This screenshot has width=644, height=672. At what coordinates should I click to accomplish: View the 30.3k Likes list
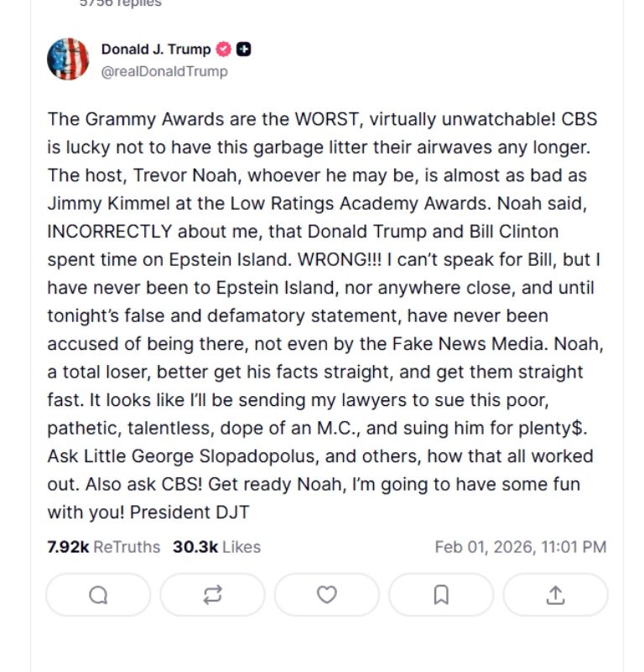[216, 547]
